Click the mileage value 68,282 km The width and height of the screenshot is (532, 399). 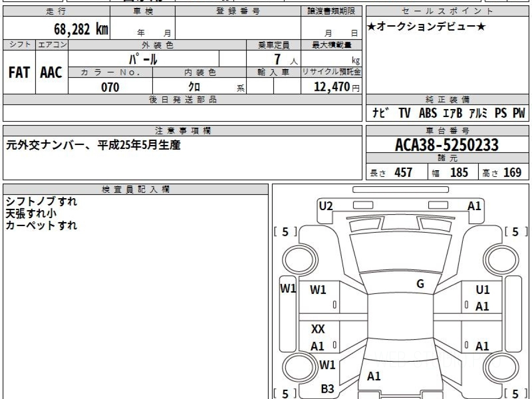81,29
